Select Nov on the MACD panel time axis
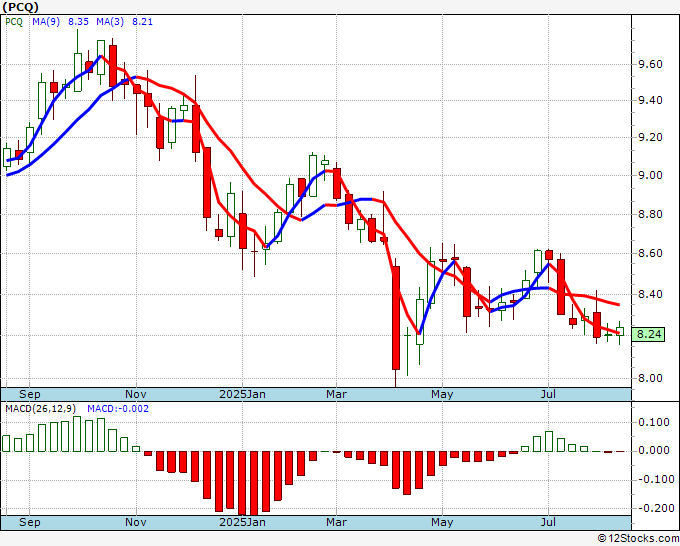 pos(136,522)
